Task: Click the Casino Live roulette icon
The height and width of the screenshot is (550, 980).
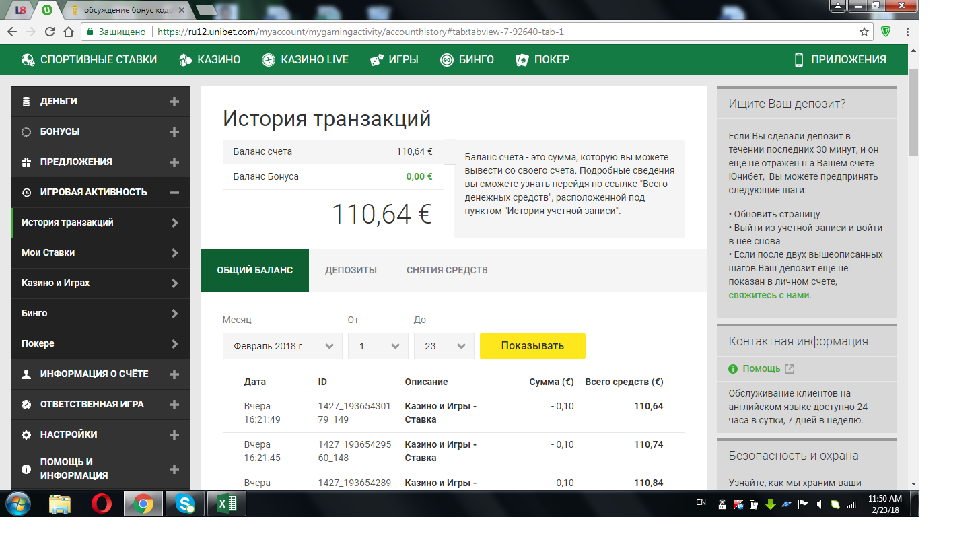Action: 269,60
